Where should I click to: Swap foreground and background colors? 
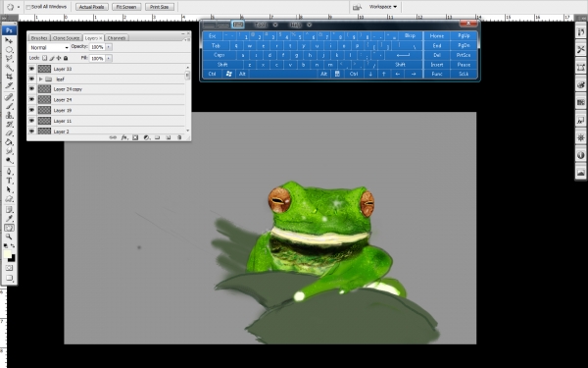(x=13, y=245)
